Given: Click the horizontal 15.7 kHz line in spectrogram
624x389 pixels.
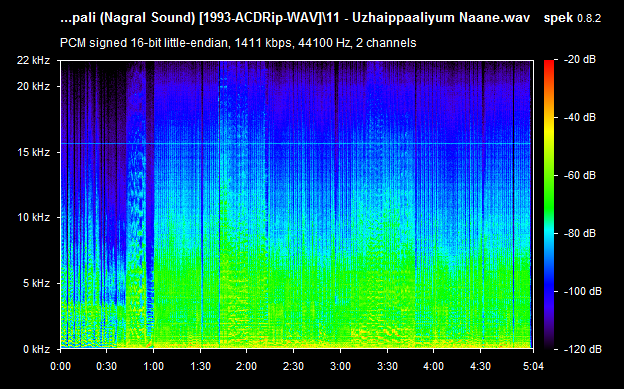Looking at the screenshot, I should tap(296, 143).
